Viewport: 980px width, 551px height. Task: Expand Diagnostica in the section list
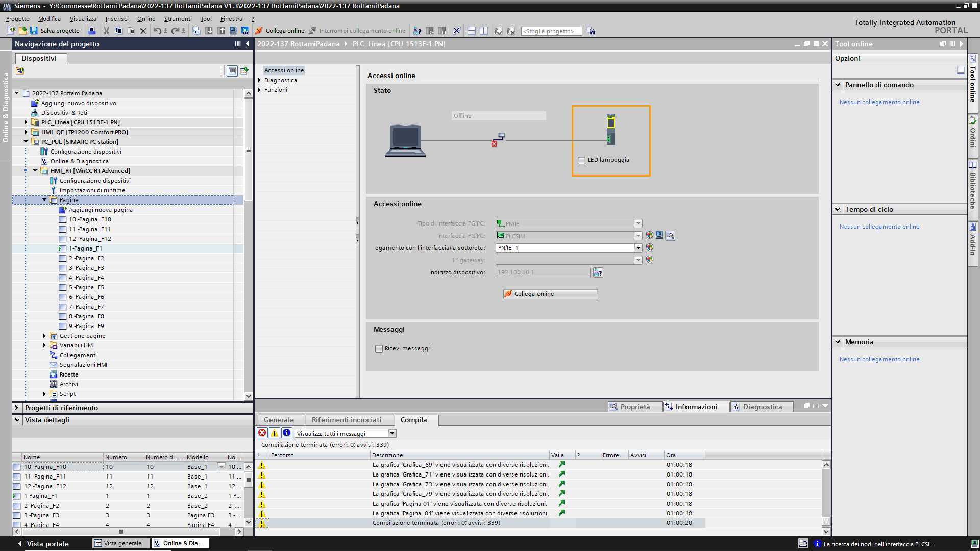(x=259, y=80)
